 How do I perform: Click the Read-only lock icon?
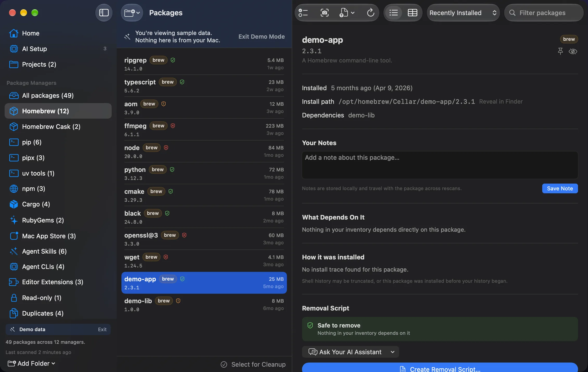(14, 298)
